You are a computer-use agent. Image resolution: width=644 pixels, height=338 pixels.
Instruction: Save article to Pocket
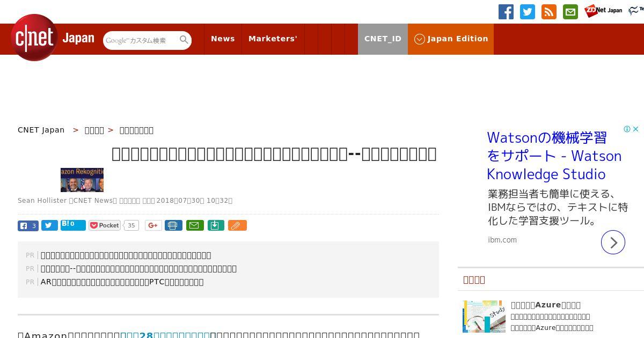105,225
